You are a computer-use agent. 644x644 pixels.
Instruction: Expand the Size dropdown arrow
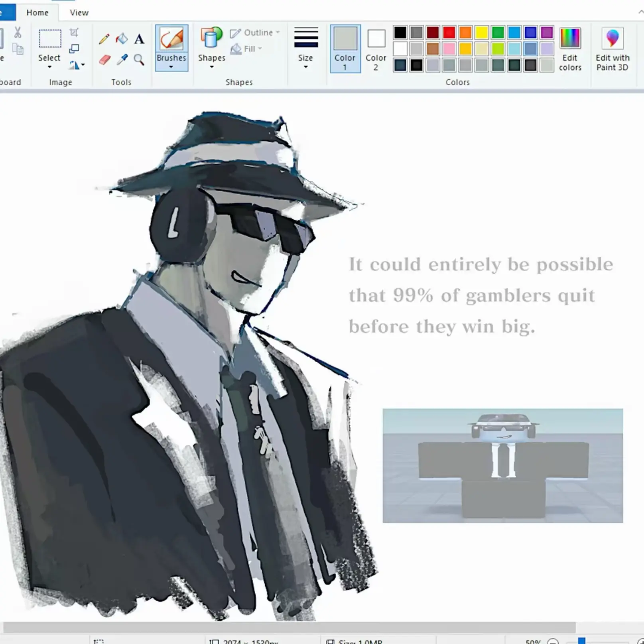(x=305, y=67)
